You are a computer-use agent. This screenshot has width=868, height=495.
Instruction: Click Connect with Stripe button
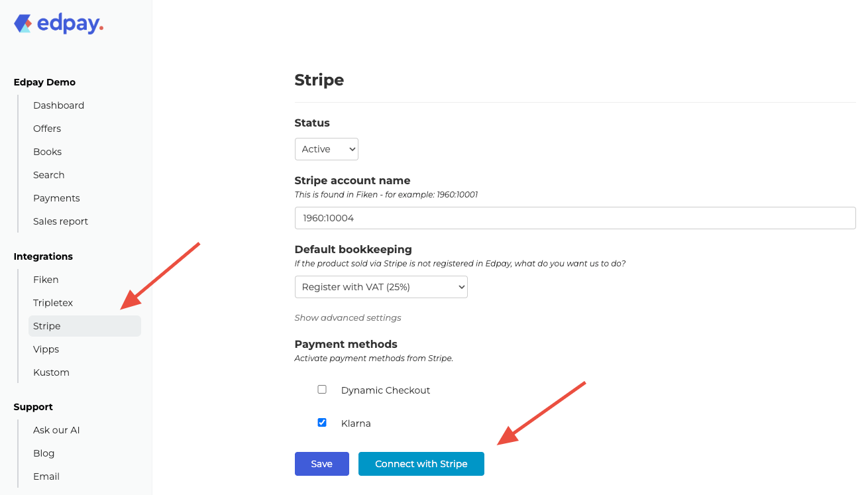coord(421,464)
